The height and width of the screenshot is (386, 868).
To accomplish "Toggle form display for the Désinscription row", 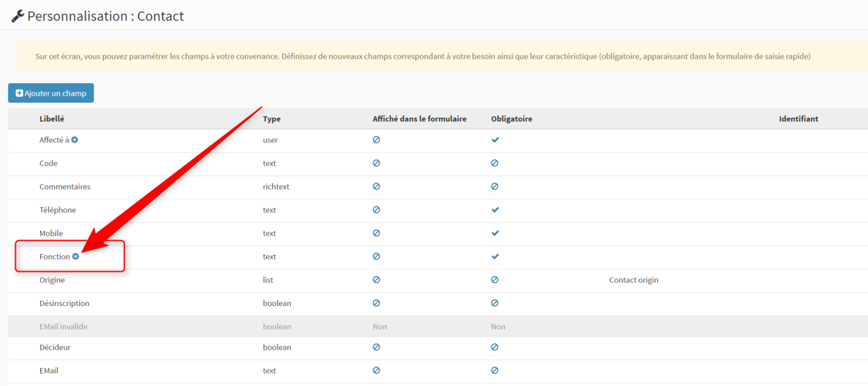I will tap(376, 304).
